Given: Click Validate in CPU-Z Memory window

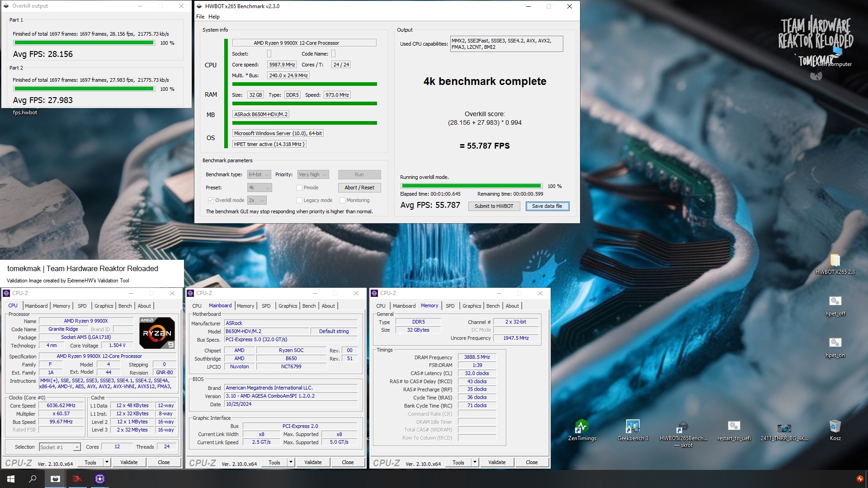Looking at the screenshot, I should (x=497, y=462).
